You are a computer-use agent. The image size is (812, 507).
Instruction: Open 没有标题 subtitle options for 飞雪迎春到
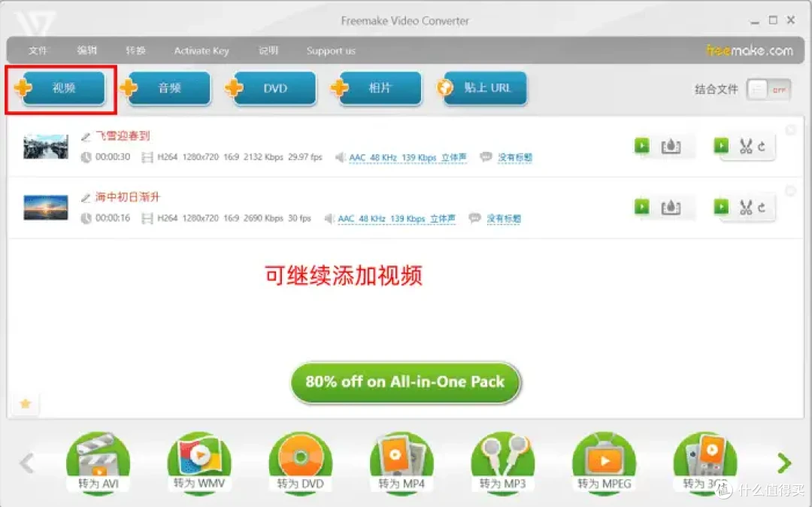[515, 157]
